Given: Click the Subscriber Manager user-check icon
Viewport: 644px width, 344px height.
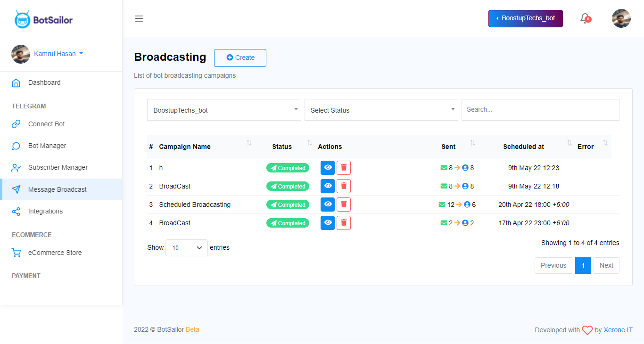Looking at the screenshot, I should coord(16,168).
